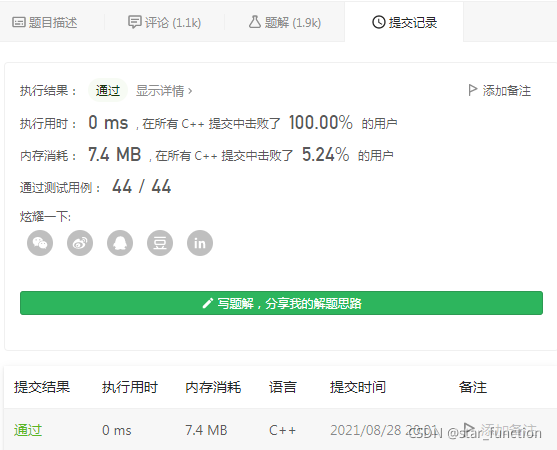
Task: Click 添加备注 in result card
Action: coord(499,91)
